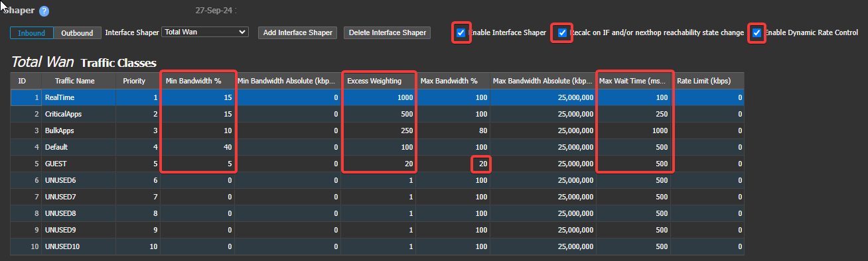Sort by Priority column header
868x261 pixels.
pos(139,81)
